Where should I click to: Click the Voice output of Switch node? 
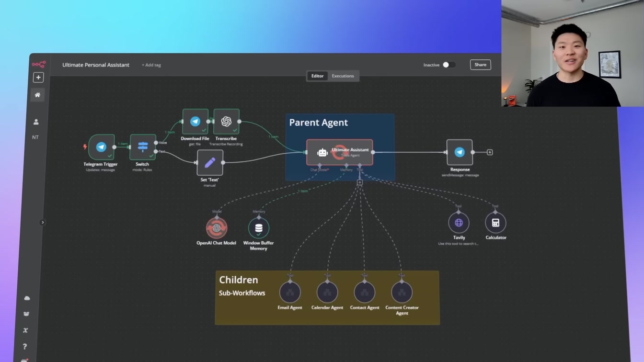pos(156,143)
